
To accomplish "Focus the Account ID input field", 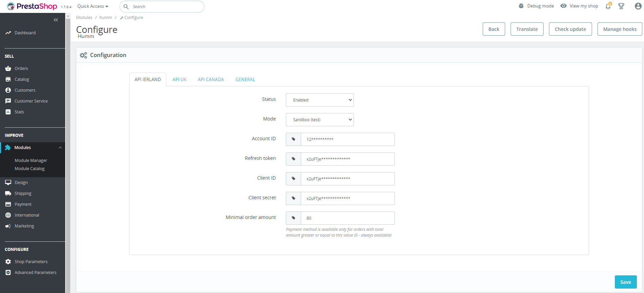I will 348,139.
